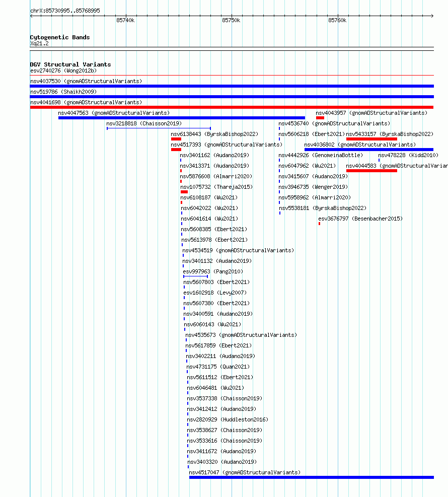Click nsv1075732 (Thareja2015) label

216,187
